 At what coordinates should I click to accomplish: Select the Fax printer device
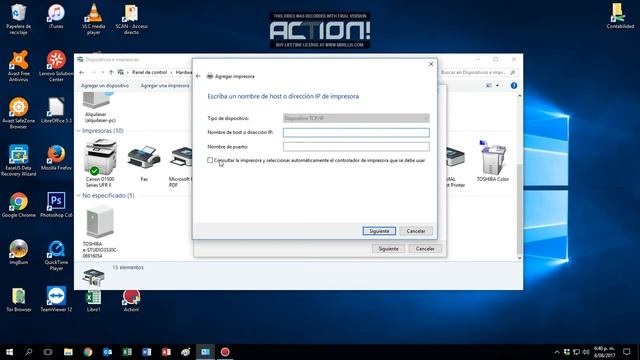pos(144,163)
